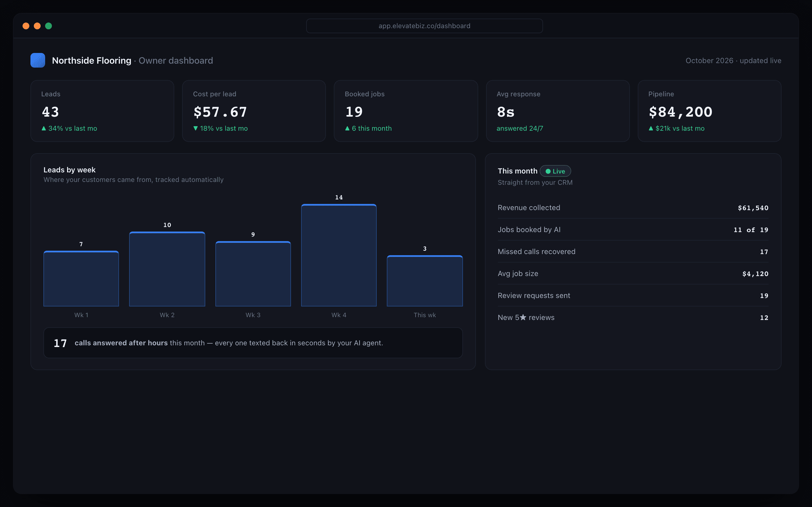Click the up arrow beside $21k pipeline change
The image size is (812, 507).
click(x=651, y=128)
